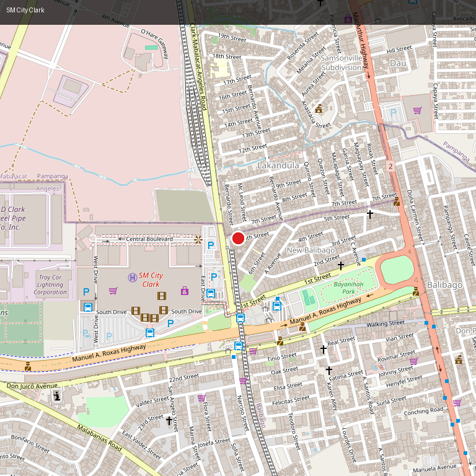
Task: Click the church cross icon next to Real Street
Action: (324, 350)
